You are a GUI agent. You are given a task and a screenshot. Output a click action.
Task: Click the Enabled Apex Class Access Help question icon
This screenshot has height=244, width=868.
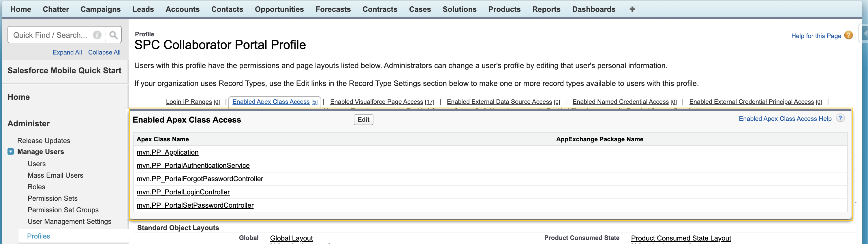[x=840, y=118]
